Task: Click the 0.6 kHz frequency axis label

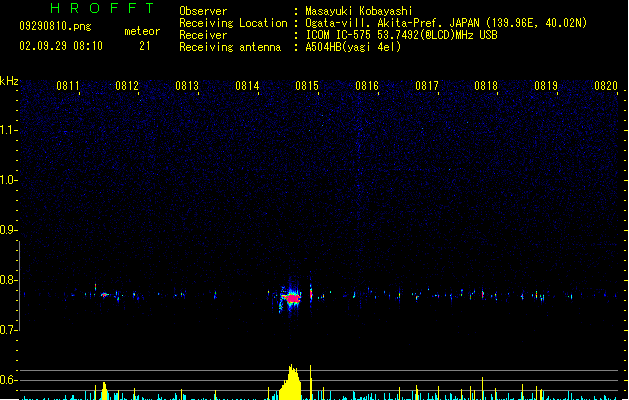Action: coord(8,380)
